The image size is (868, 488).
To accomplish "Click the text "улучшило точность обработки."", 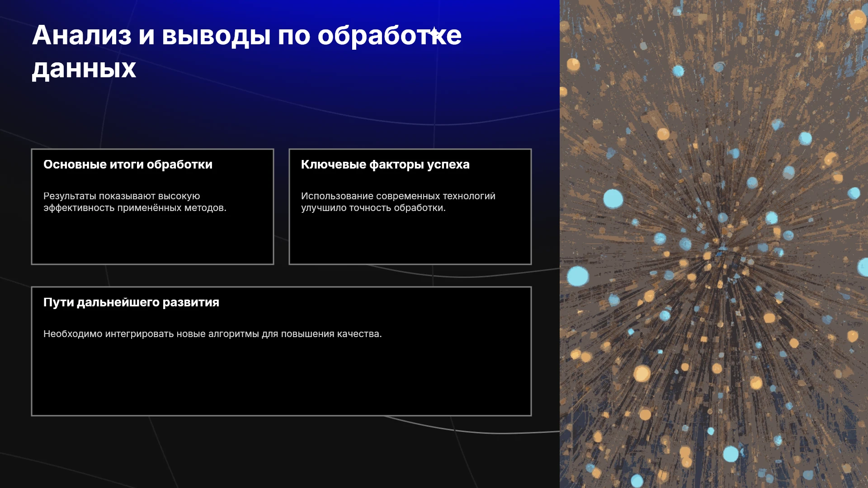I will click(x=373, y=208).
